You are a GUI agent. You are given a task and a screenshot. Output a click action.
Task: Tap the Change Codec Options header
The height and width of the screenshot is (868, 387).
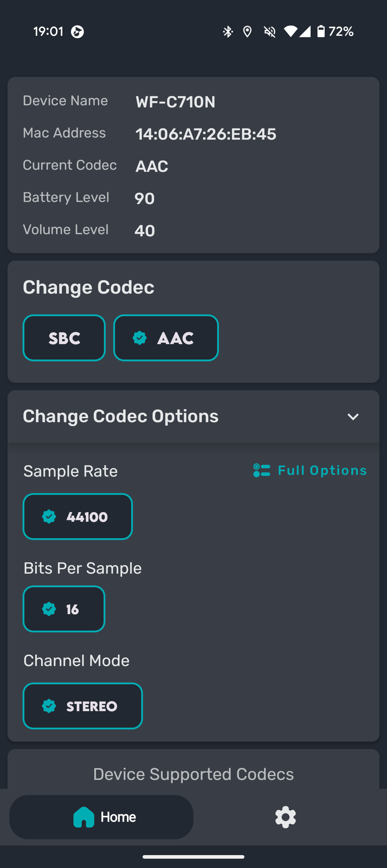click(193, 416)
